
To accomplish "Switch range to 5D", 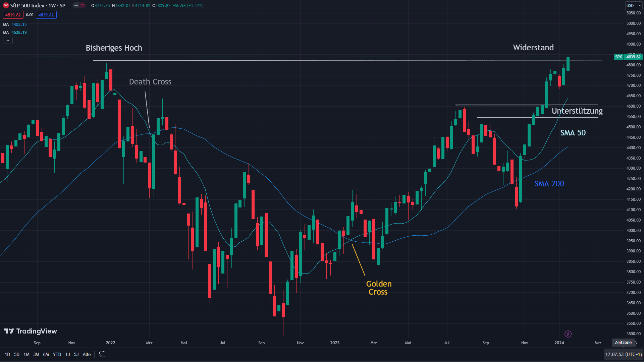I will point(17,354).
